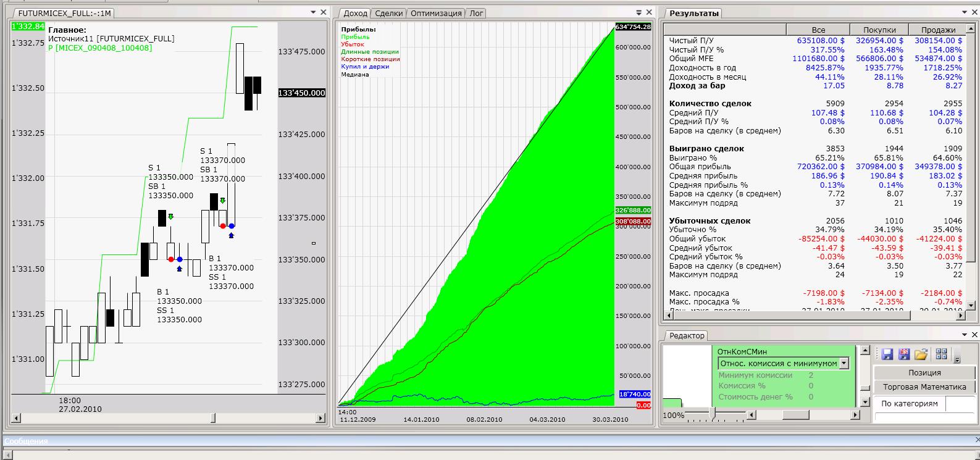Click the four-squares grid icon
The height and width of the screenshot is (460, 980).
[941, 354]
